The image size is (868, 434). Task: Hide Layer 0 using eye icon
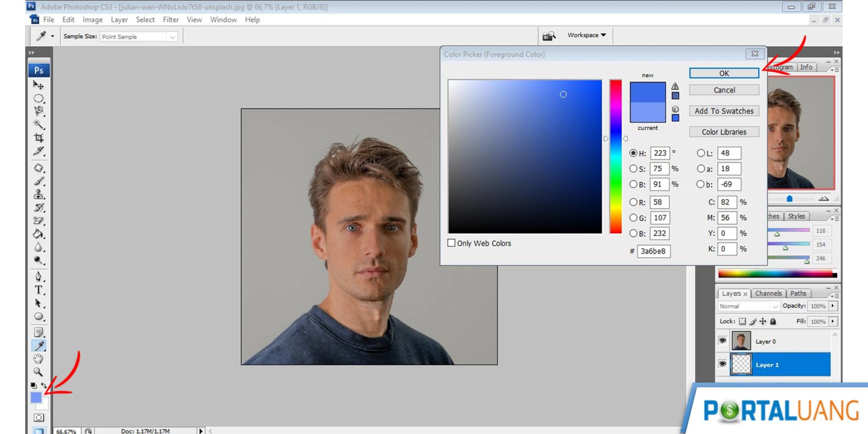coord(723,341)
